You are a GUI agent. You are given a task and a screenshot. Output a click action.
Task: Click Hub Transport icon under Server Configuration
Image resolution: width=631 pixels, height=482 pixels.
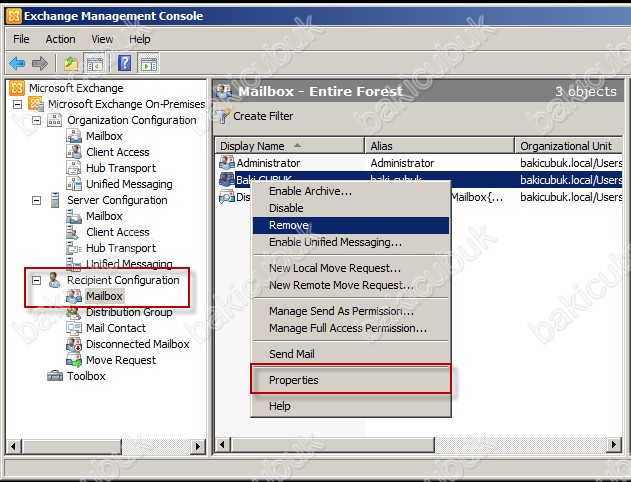pyautogui.click(x=74, y=248)
